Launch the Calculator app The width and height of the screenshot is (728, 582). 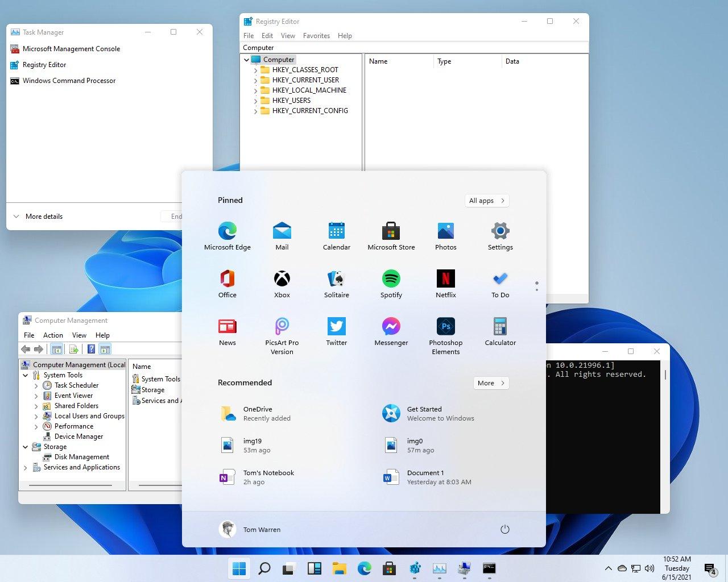[500, 331]
